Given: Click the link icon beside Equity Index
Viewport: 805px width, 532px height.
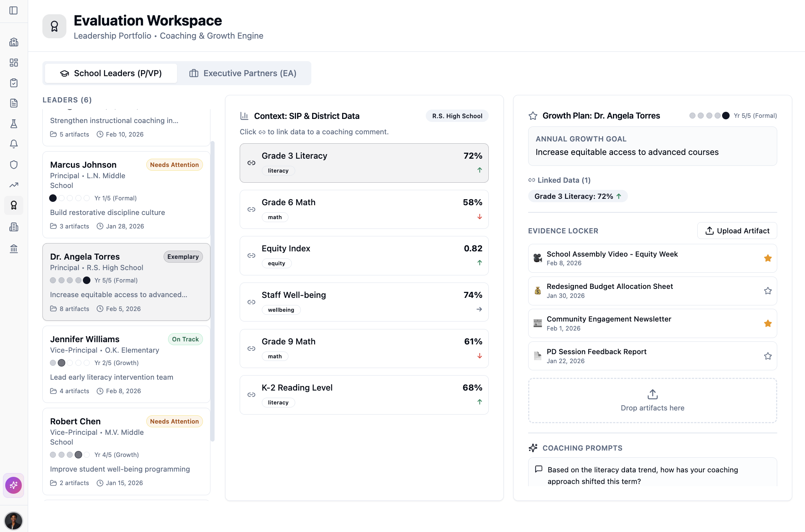Looking at the screenshot, I should pyautogui.click(x=251, y=255).
